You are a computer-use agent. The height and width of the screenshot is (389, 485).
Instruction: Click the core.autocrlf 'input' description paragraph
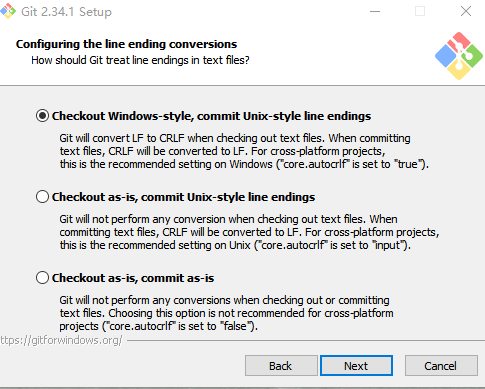pyautogui.click(x=249, y=232)
